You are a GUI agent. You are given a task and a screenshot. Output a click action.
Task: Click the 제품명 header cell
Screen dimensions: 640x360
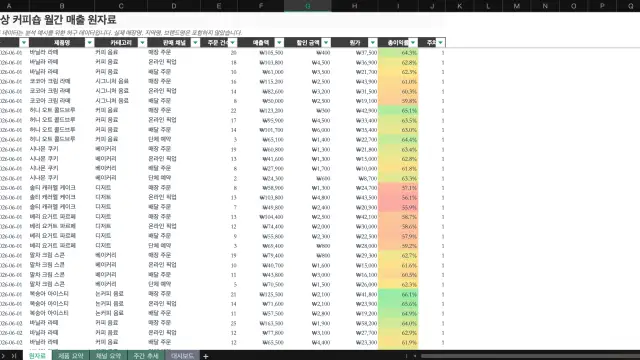(x=62, y=42)
